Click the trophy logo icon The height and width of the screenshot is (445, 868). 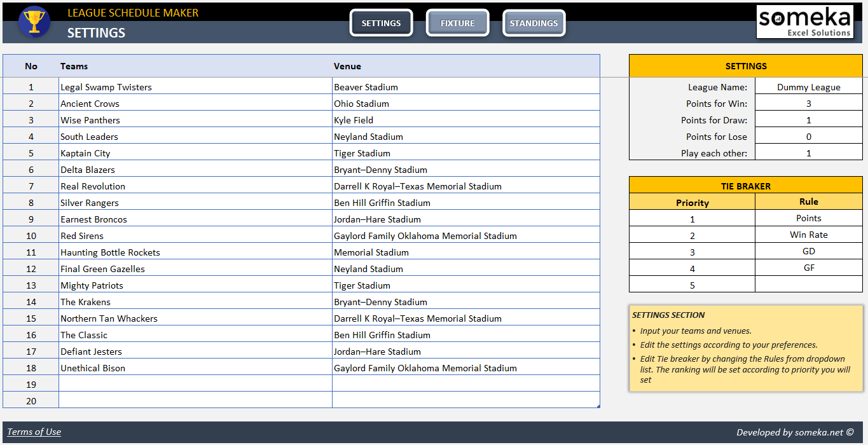click(x=34, y=23)
